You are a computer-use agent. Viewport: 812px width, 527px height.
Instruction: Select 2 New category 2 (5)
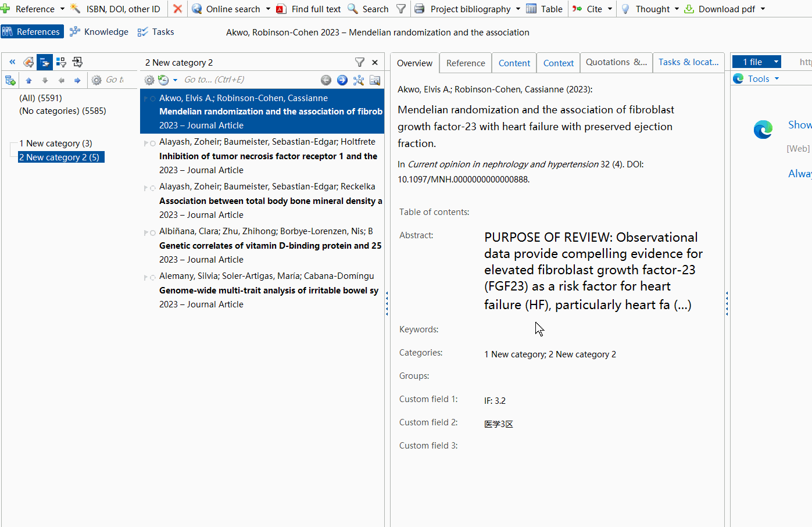(x=61, y=157)
